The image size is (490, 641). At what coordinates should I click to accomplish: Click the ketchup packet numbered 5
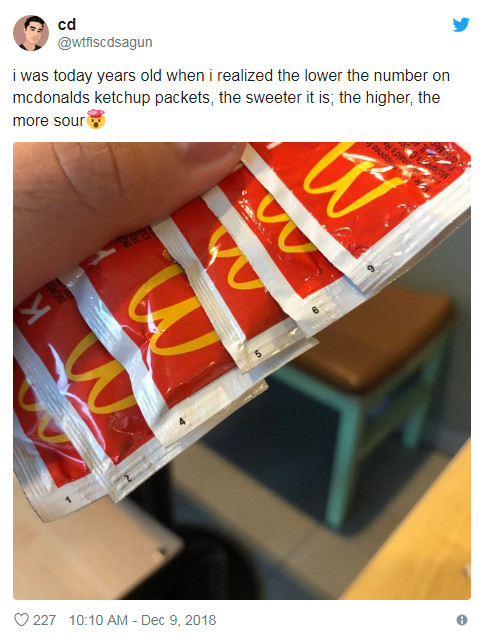233,286
